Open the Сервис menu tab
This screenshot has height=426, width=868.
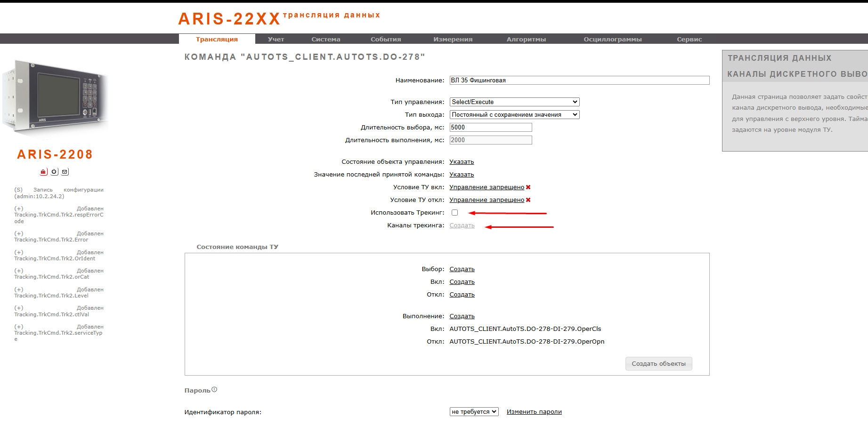[690, 39]
